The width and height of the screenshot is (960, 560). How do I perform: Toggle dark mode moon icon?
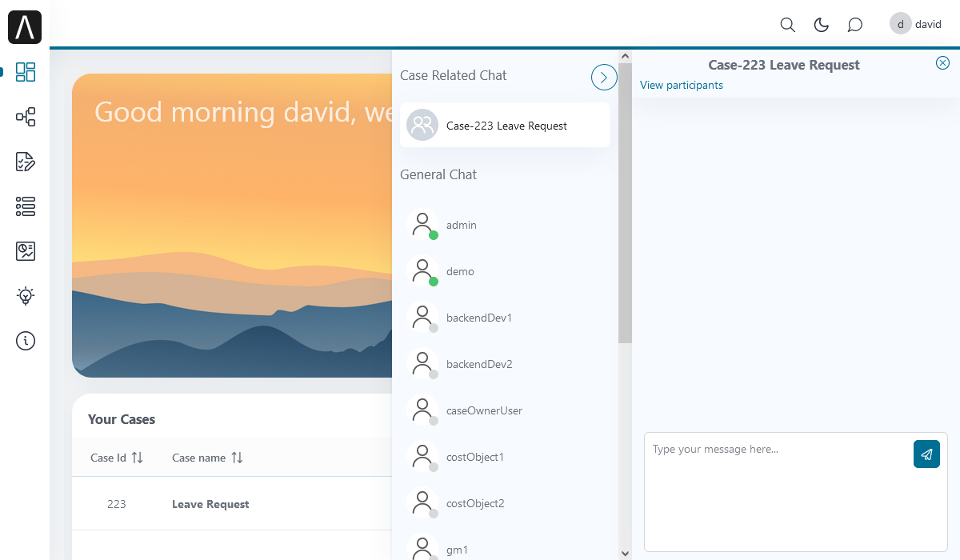[x=821, y=25]
